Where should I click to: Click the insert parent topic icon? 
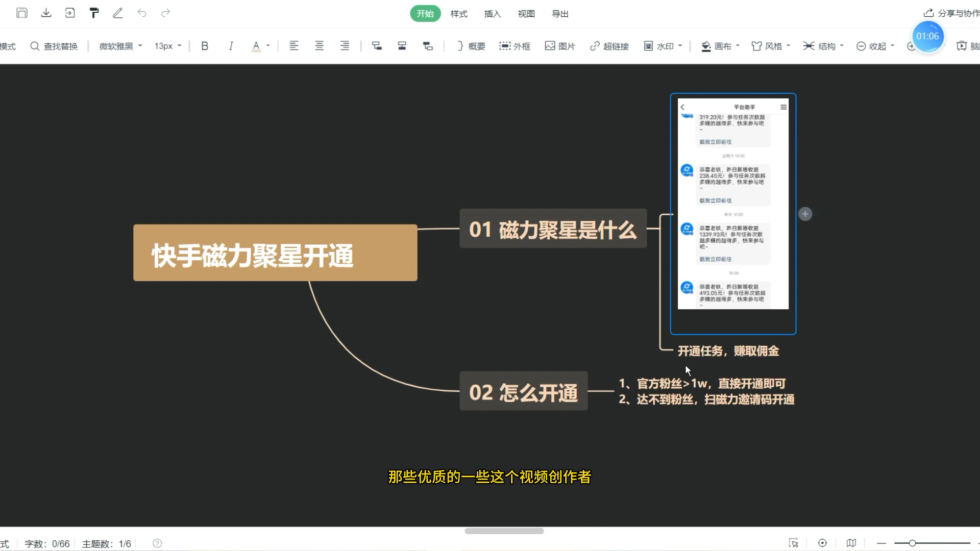[428, 46]
